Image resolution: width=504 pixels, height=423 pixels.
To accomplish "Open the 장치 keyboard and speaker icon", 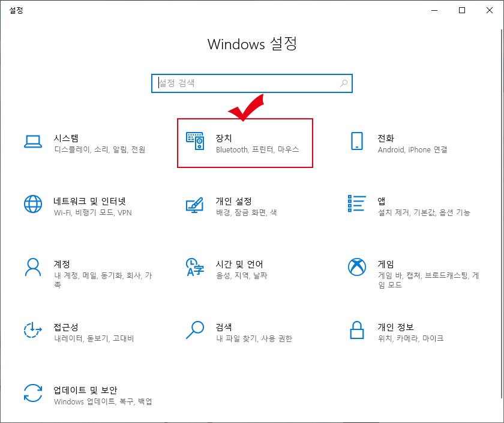I will tap(195, 141).
